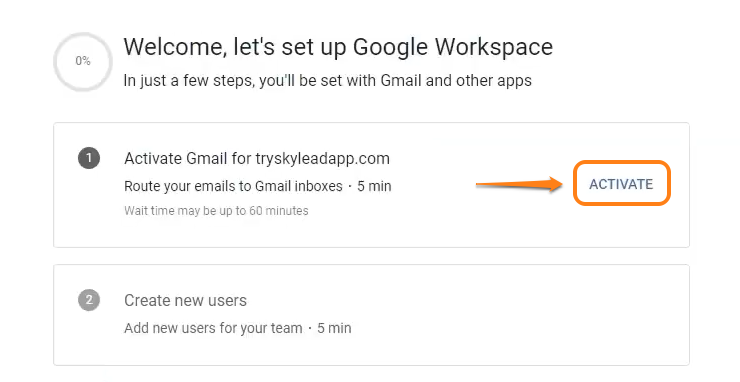Image resolution: width=740 pixels, height=382 pixels.
Task: Click 'Google Workspace' words in the title
Action: 453,47
